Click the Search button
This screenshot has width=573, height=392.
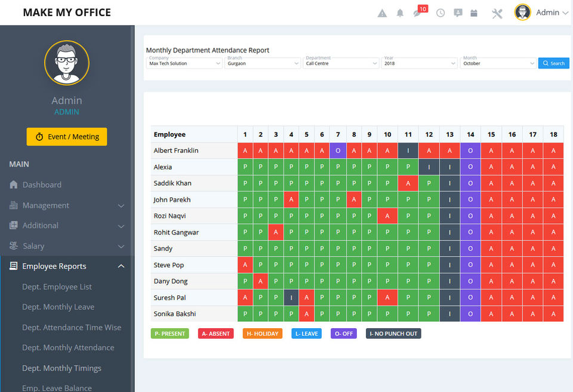[x=554, y=63]
